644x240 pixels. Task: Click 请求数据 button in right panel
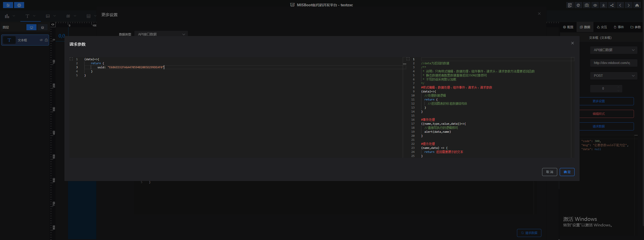click(606, 126)
